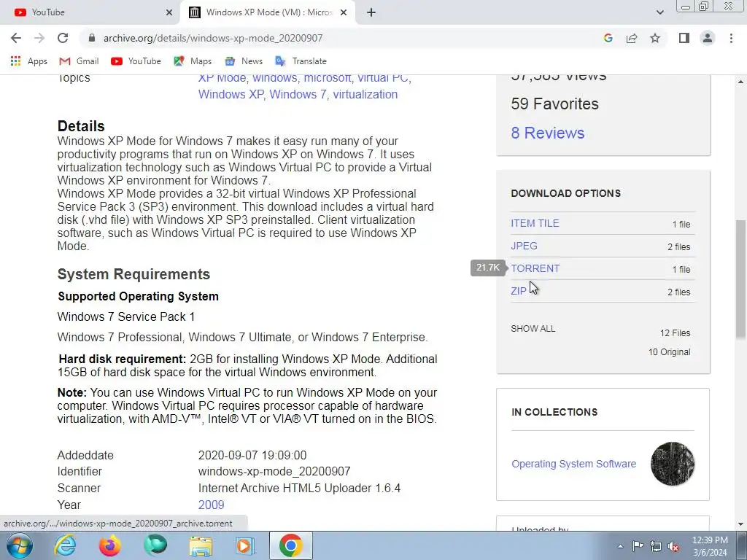Open Windows Media Player from taskbar
The width and height of the screenshot is (747, 560).
(x=245, y=545)
